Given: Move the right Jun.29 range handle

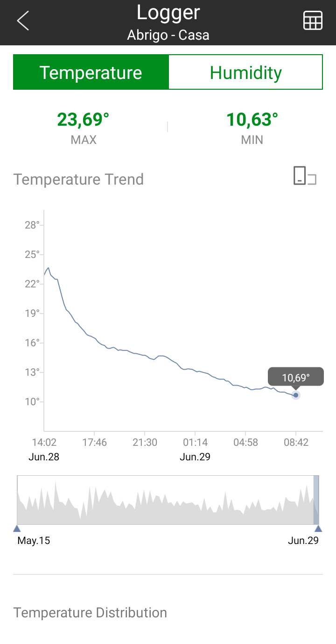Looking at the screenshot, I should (x=318, y=529).
